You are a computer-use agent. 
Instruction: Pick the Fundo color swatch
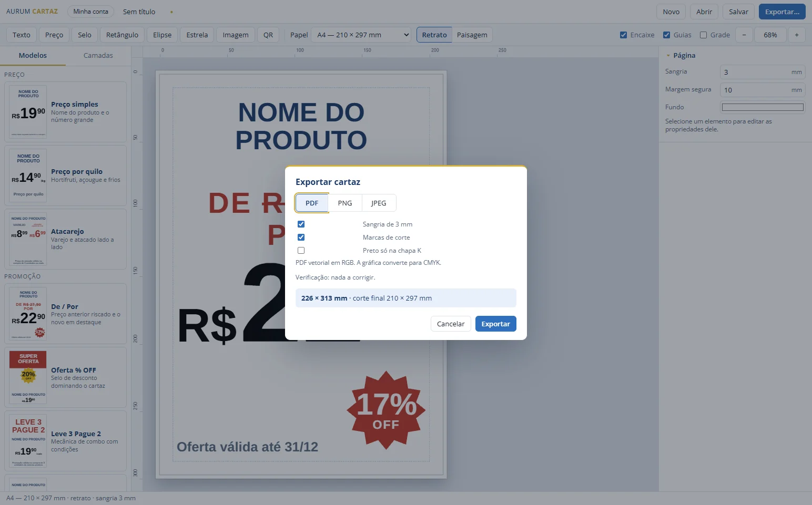click(763, 107)
